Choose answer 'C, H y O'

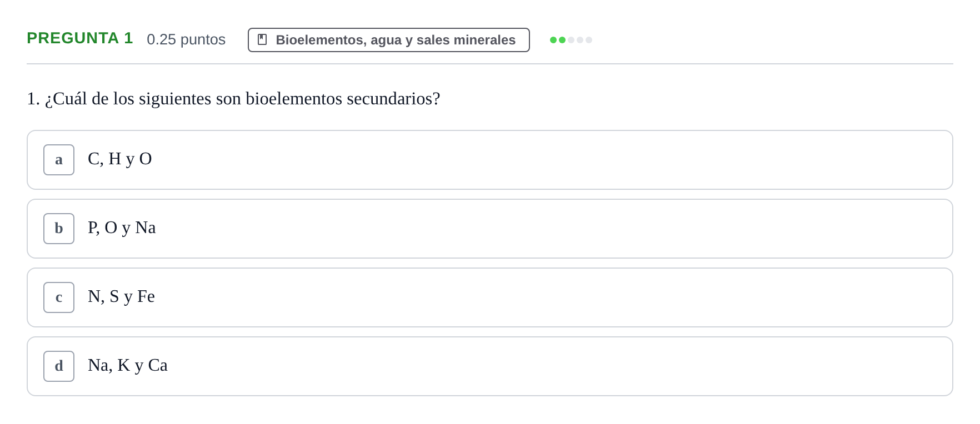click(x=120, y=159)
